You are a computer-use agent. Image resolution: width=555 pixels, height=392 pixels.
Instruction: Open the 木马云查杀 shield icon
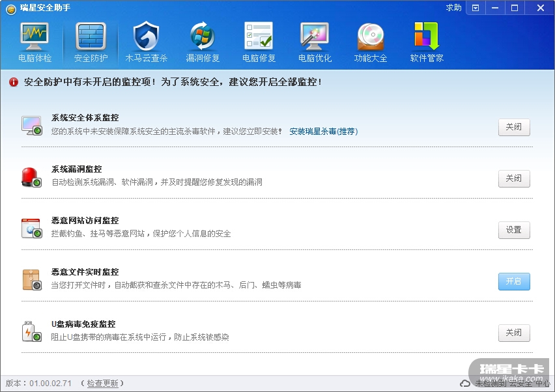coord(146,36)
